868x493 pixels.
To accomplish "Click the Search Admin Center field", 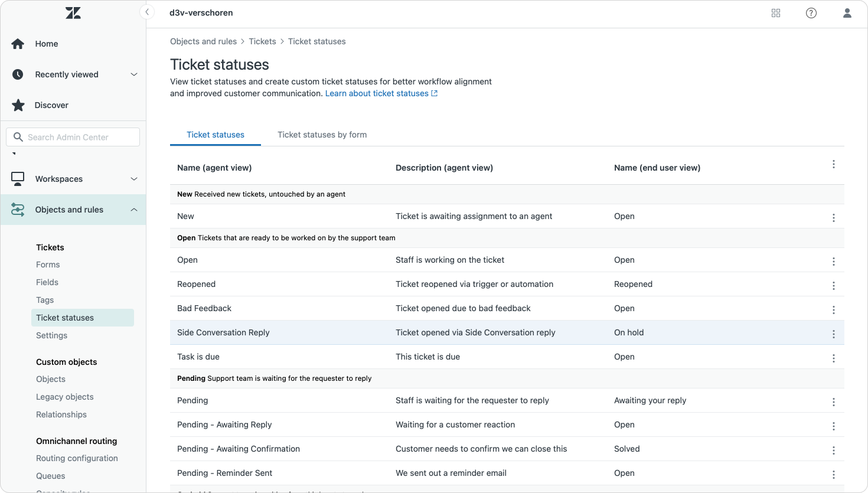I will 73,137.
